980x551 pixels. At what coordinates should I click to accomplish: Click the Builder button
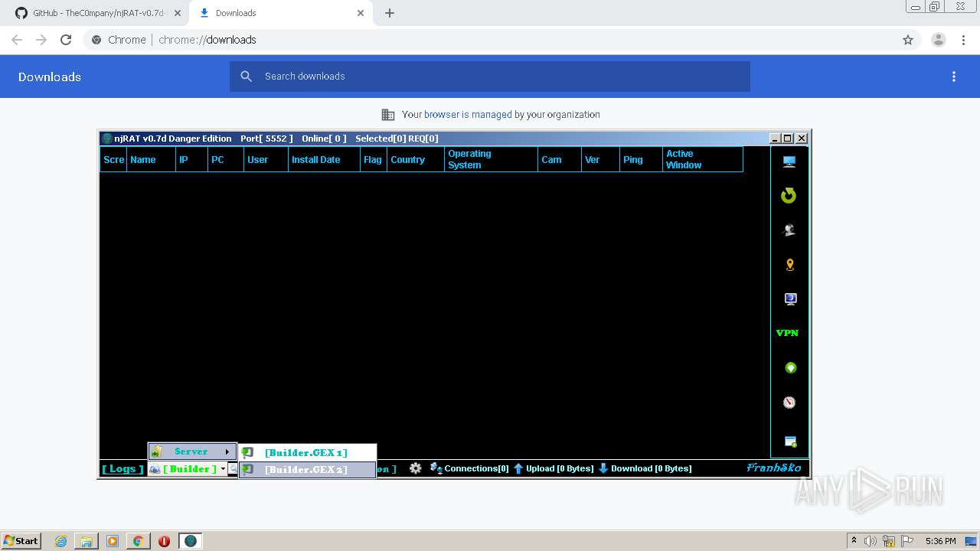[x=188, y=469]
